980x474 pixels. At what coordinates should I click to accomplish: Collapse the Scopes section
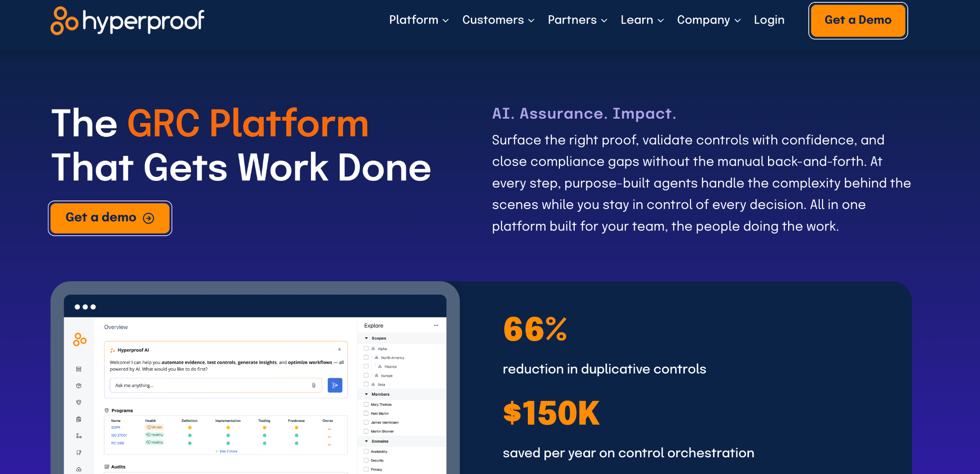367,338
